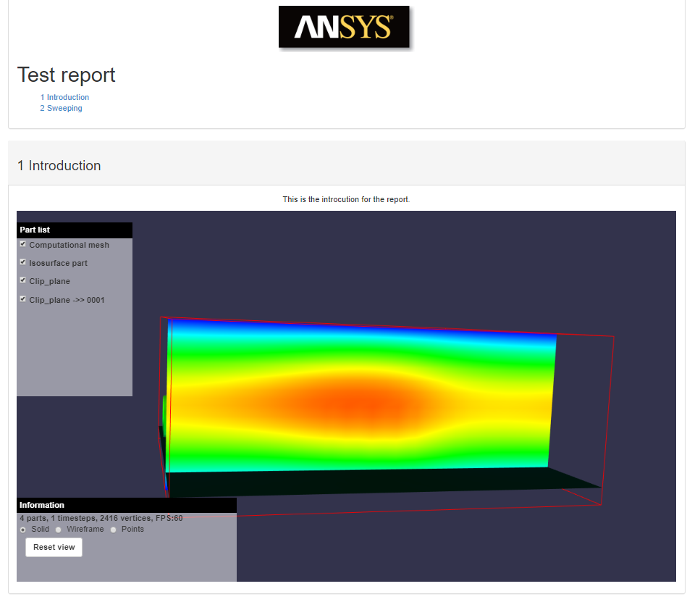Viewport: 700px width, 602px height.
Task: Click the 'Test report' title text
Action: pos(66,75)
